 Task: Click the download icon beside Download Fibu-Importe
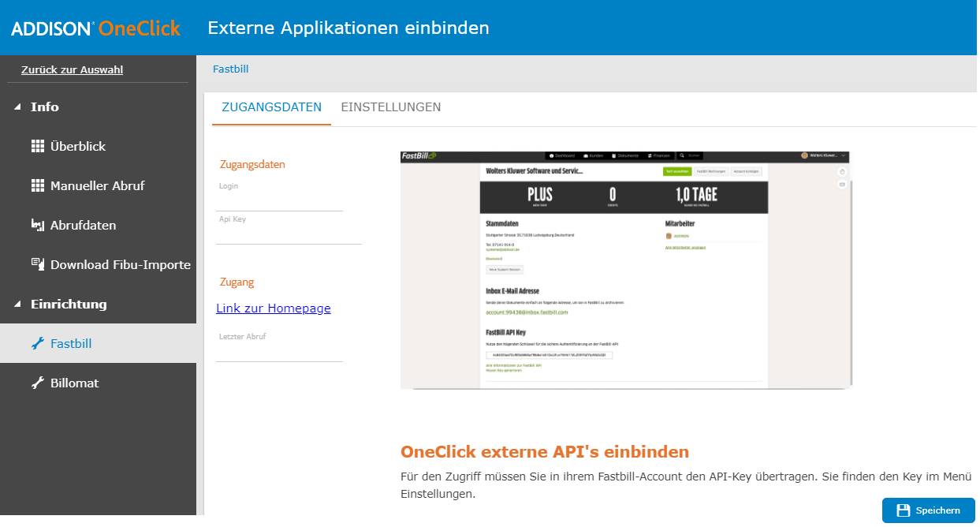click(37, 264)
